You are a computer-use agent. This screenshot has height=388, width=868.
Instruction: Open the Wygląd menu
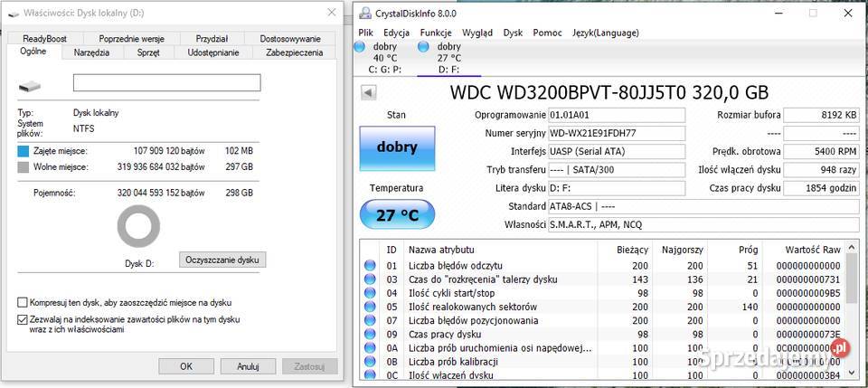coord(477,33)
